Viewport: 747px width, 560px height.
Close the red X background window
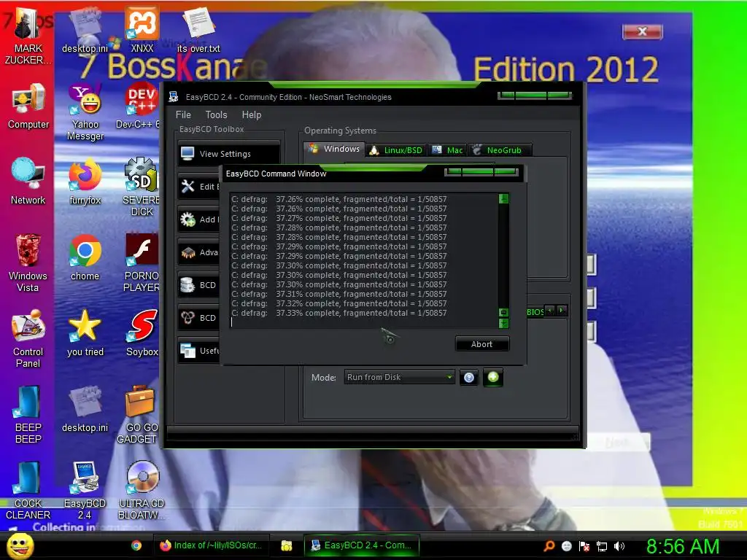click(642, 32)
